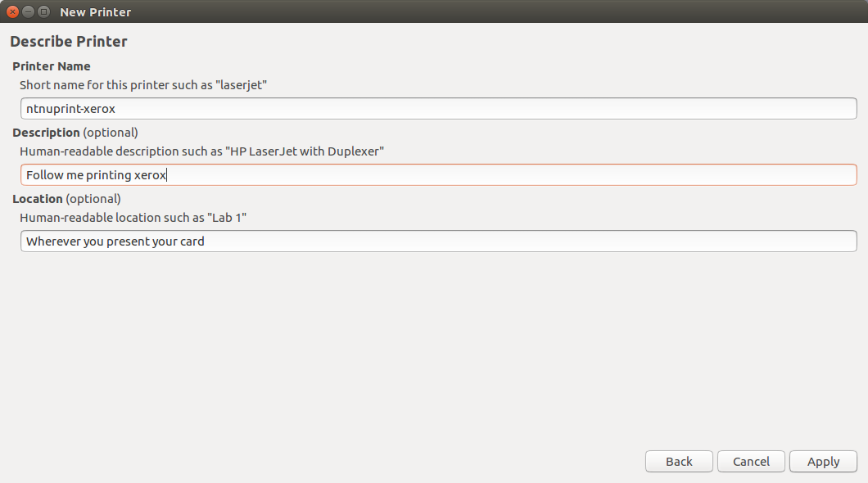Apply the new printer settings
The width and height of the screenshot is (868, 483).
click(823, 462)
